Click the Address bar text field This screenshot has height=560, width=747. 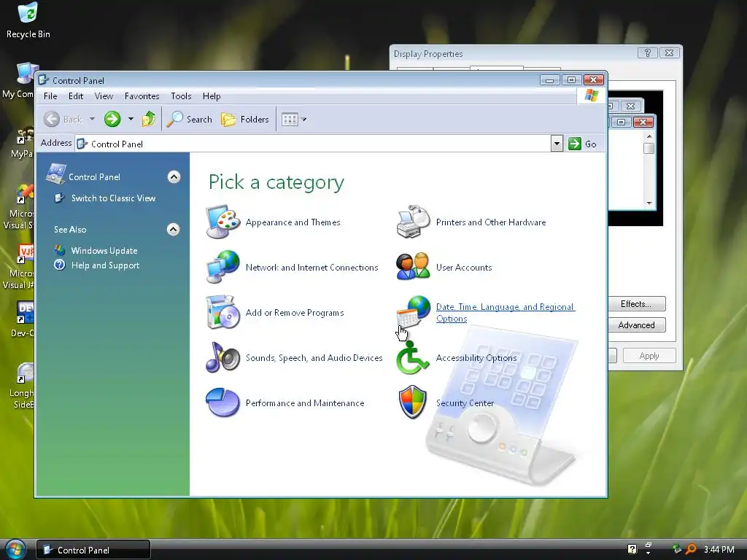[x=313, y=144]
